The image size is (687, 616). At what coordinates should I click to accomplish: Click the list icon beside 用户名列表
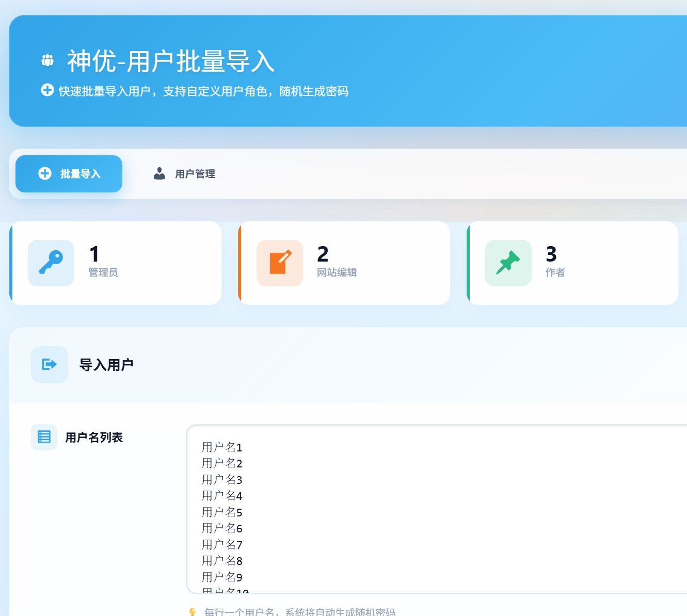pyautogui.click(x=44, y=437)
